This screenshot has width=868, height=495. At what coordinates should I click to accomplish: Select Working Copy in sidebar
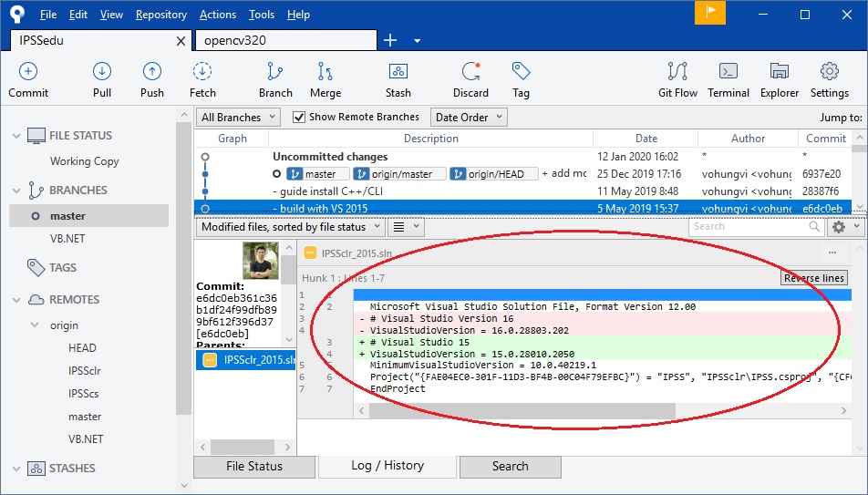(85, 161)
